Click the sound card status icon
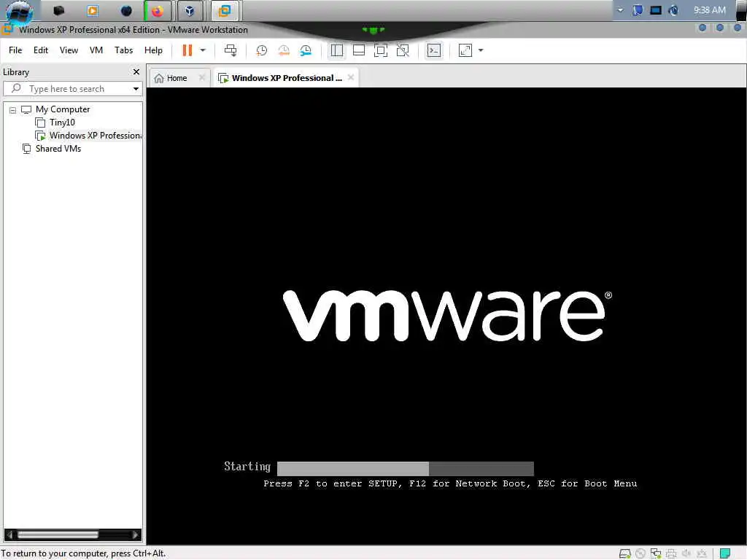 pyautogui.click(x=686, y=553)
